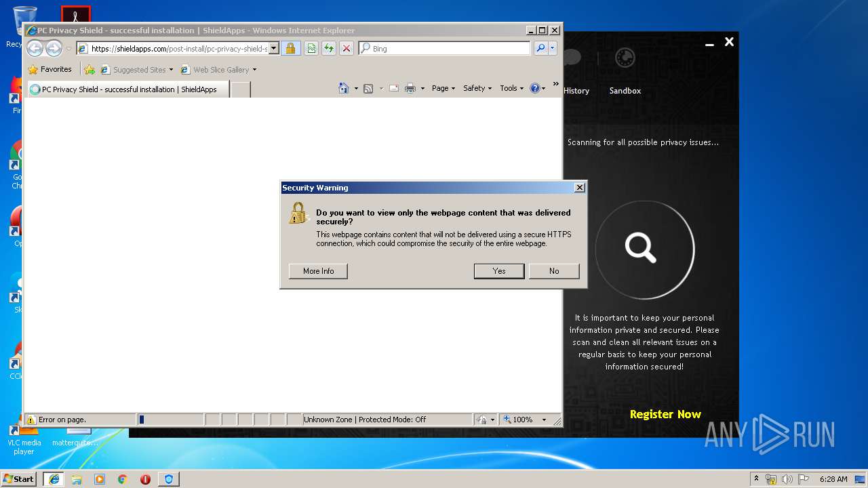Click the padlock icon in Security Warning dialog
This screenshot has width=868, height=488.
point(298,214)
